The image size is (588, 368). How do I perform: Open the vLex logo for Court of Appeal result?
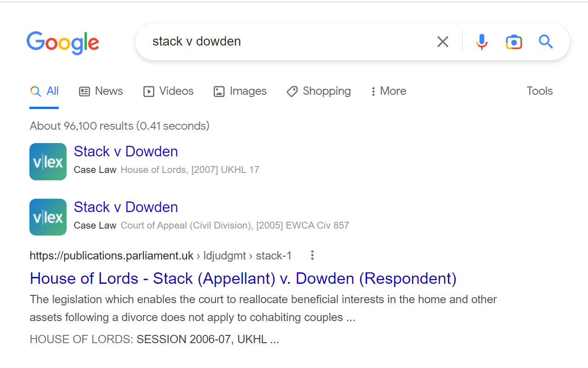48,217
